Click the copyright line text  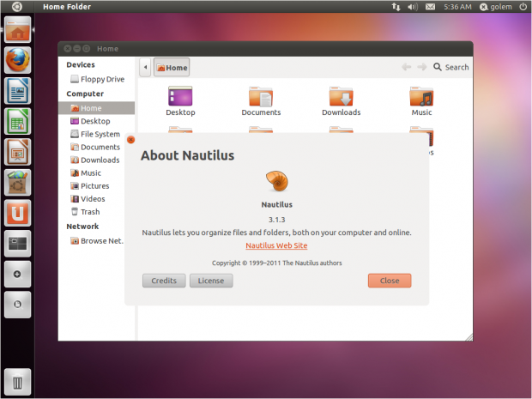(x=277, y=263)
